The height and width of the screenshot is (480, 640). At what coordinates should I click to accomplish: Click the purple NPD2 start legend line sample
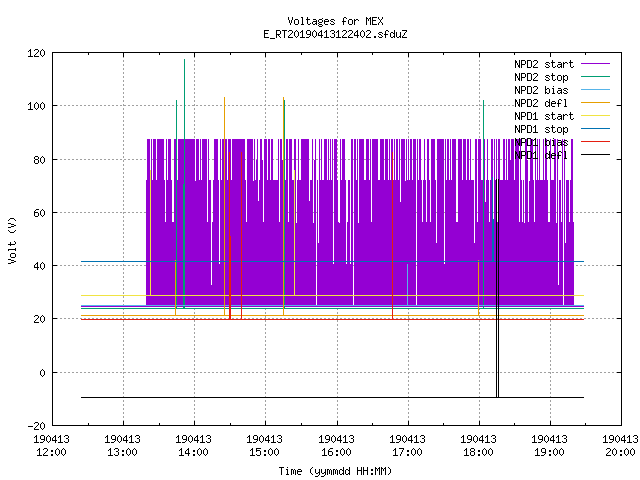(x=595, y=64)
